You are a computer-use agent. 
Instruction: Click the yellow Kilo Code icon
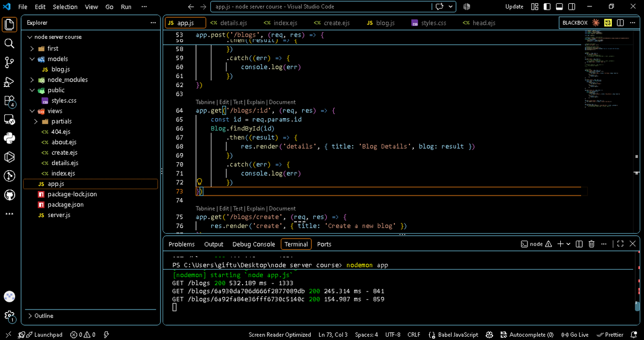coord(608,23)
